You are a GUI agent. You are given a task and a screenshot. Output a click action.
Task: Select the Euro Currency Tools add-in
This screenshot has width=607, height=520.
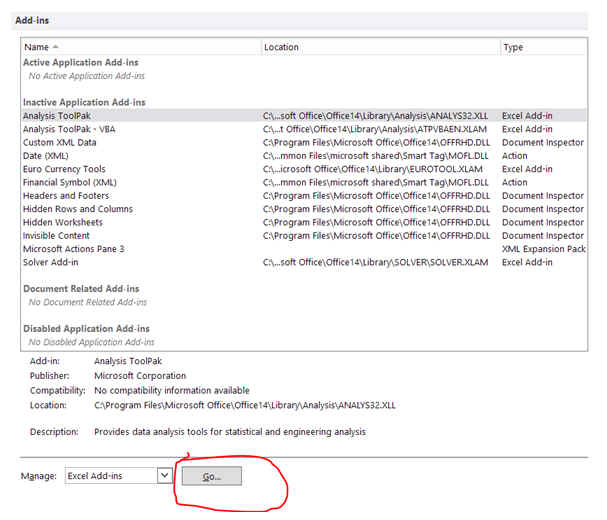click(x=64, y=169)
